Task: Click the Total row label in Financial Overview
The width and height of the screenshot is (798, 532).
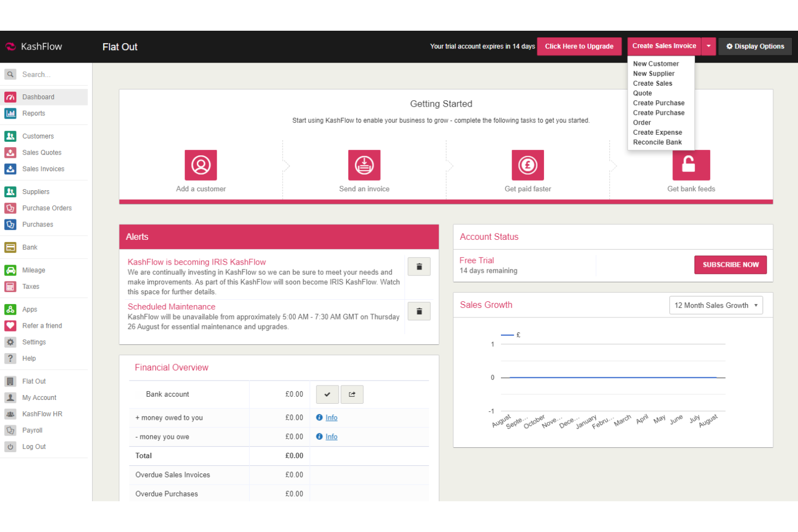Action: tap(143, 456)
